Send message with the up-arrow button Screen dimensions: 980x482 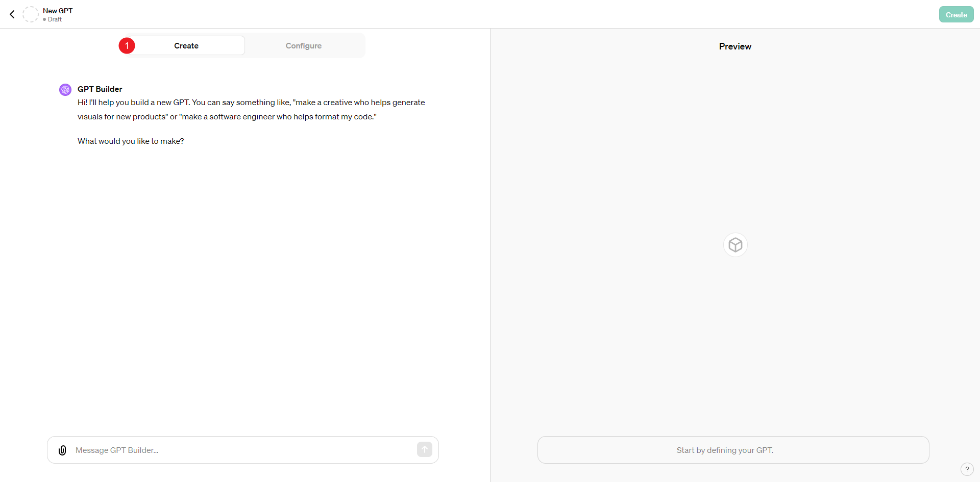(x=425, y=449)
